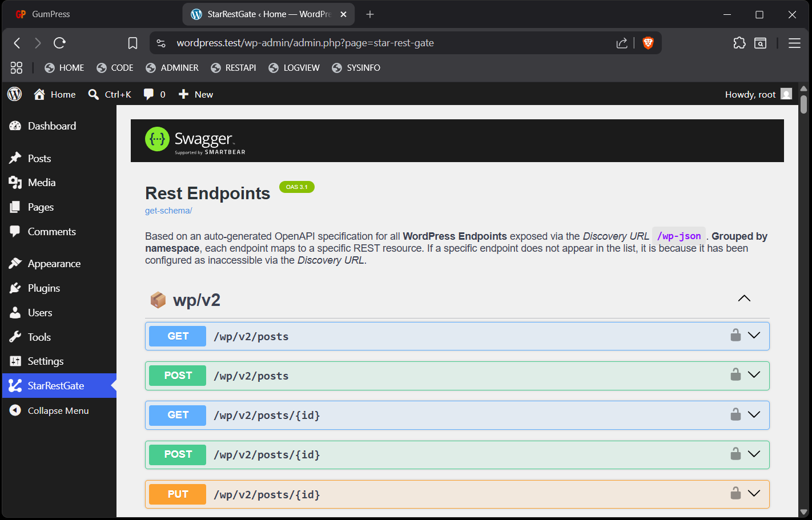Click the page vertical scrollbar thumb
Viewport: 812px width, 520px height.
803,104
